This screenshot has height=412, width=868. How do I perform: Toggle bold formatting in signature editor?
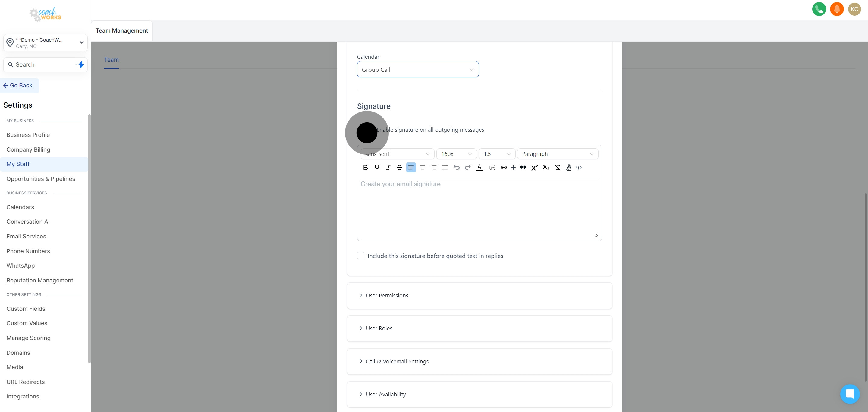tap(365, 168)
